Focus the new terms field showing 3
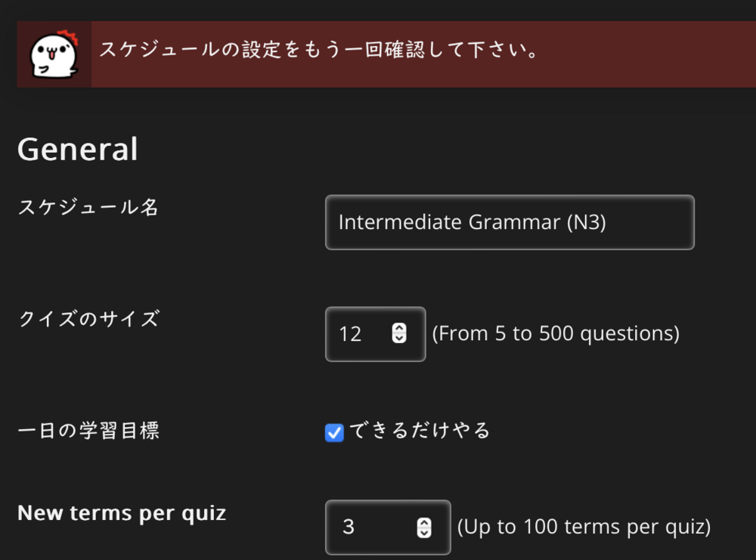Image resolution: width=756 pixels, height=560 pixels. [388, 528]
